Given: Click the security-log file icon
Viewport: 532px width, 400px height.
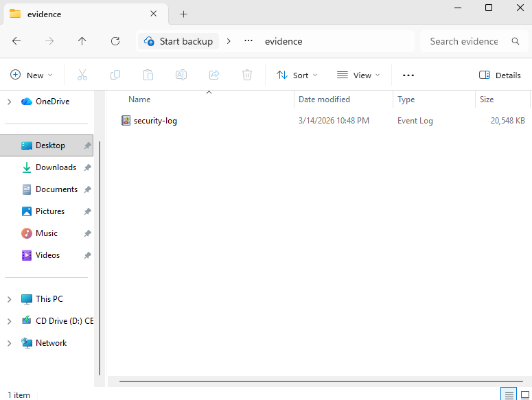Looking at the screenshot, I should [126, 120].
